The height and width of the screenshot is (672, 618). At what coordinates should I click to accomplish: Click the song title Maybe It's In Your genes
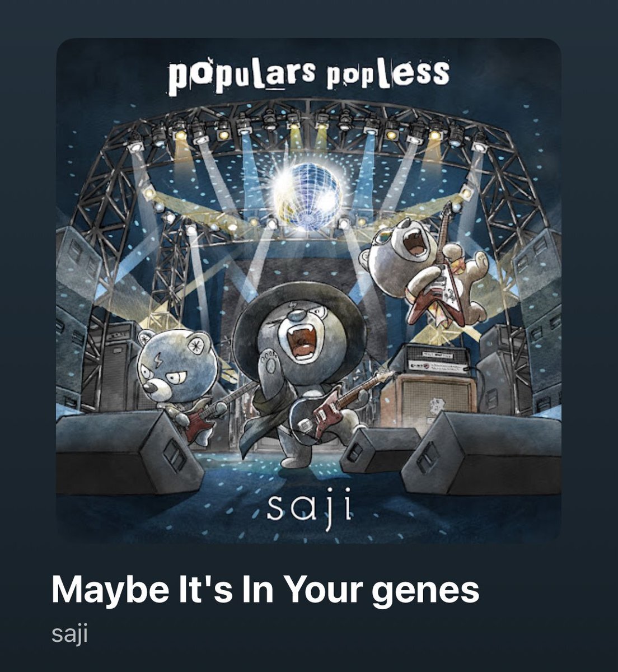pos(265,590)
